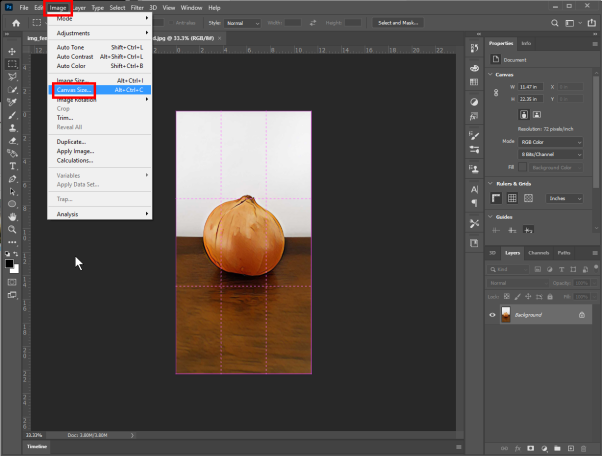Open the RGB Color mode dropdown
This screenshot has height=456, width=602.
pos(550,142)
